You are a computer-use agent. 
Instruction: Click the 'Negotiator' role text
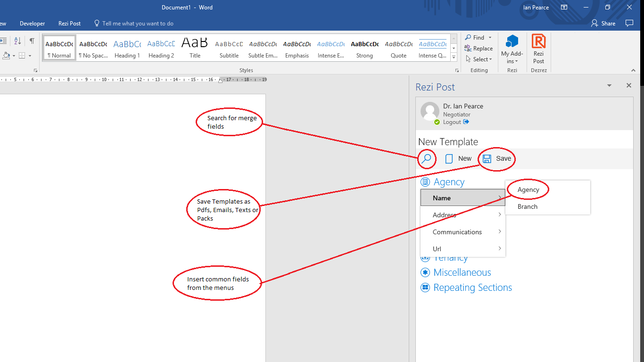coord(457,115)
